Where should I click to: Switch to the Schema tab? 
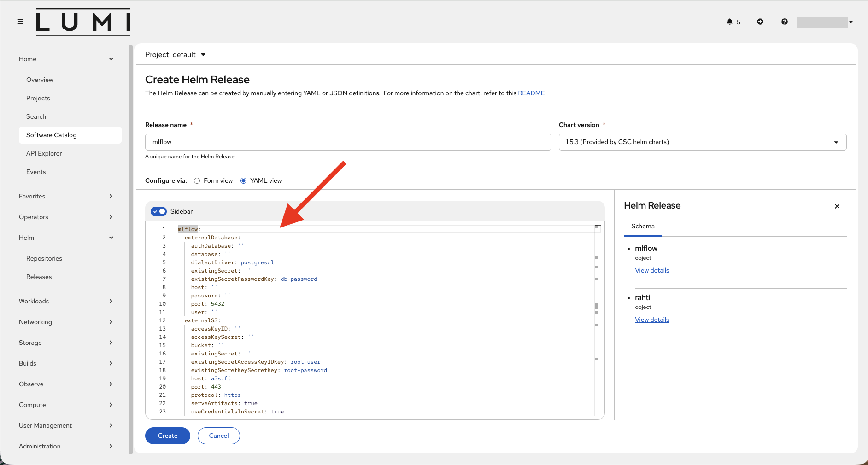coord(643,226)
